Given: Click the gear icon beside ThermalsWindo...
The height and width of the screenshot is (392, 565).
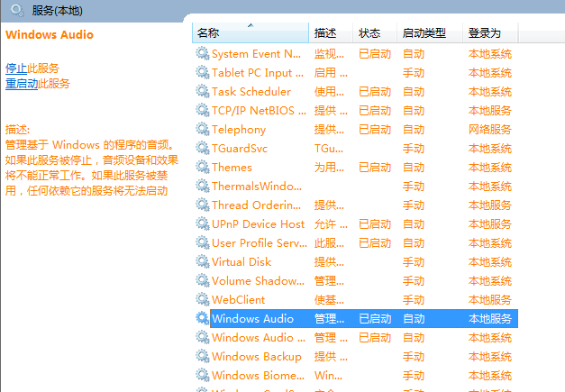Looking at the screenshot, I should click(203, 186).
